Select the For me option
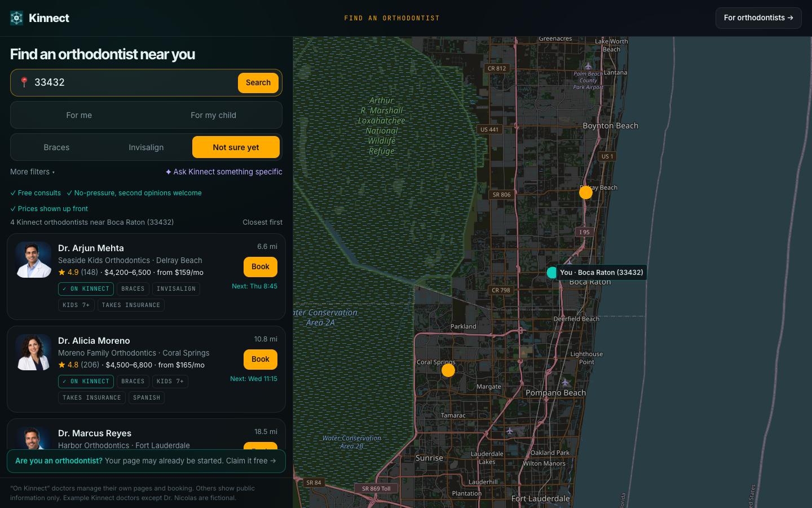 click(x=79, y=115)
